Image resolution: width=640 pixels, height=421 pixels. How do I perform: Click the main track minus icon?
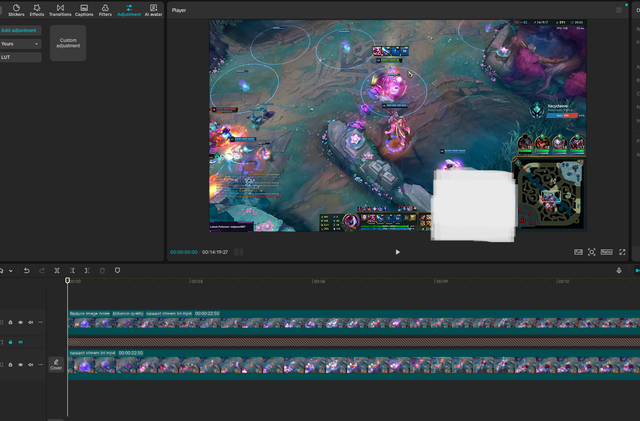(40, 365)
